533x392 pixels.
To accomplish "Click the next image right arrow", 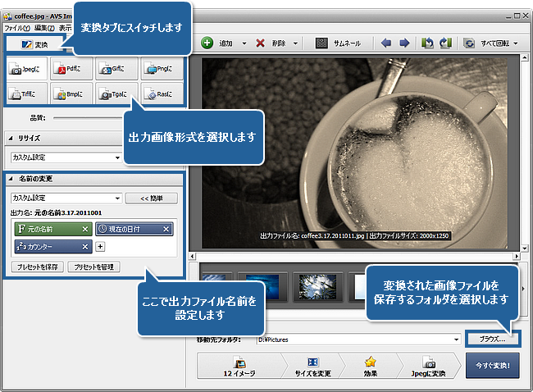I will click(x=403, y=43).
